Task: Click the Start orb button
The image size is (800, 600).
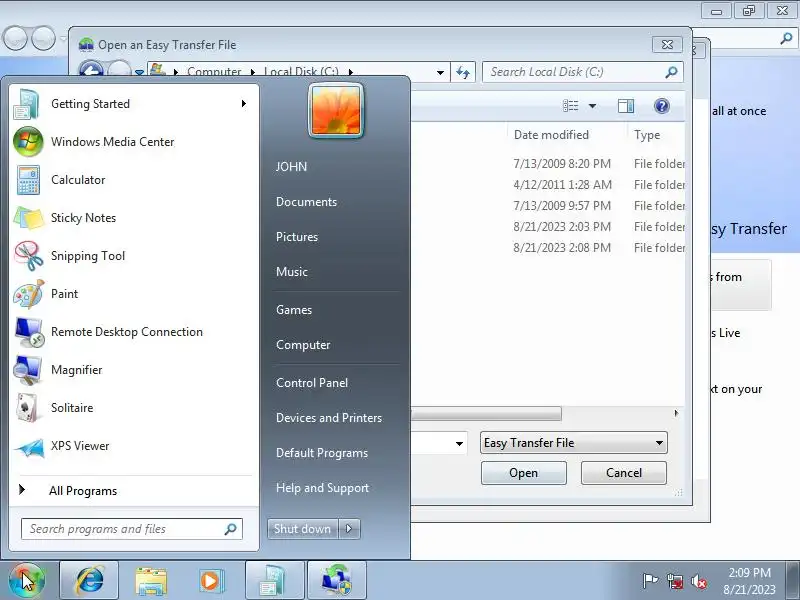Action: [27, 580]
